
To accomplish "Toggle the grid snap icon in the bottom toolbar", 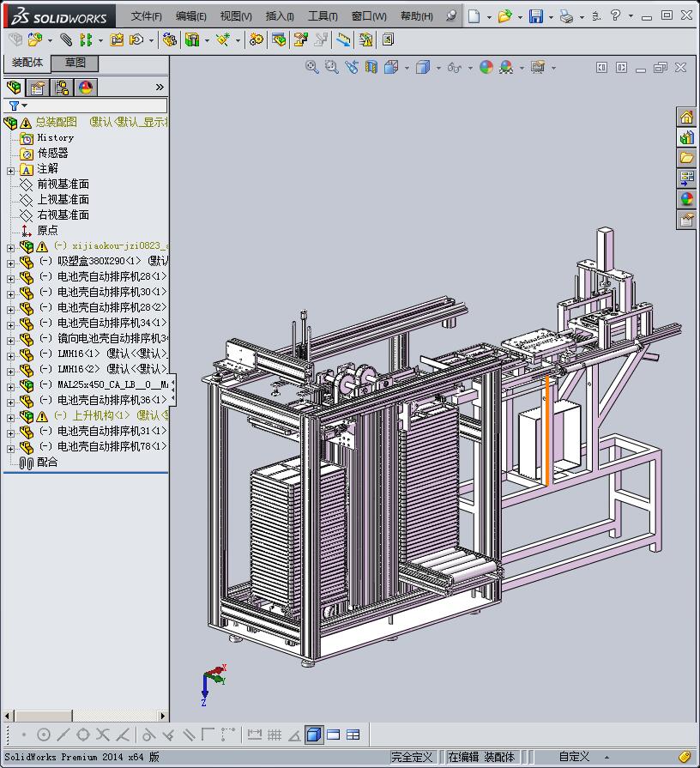I will [275, 735].
